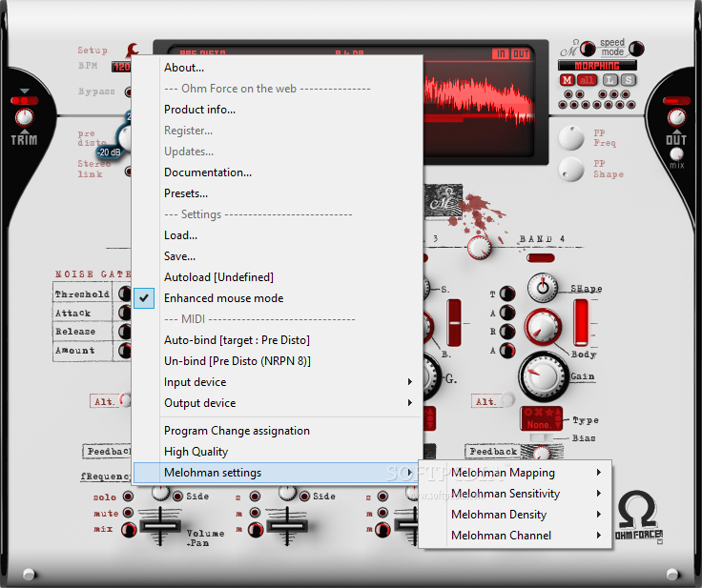Click the Band 4 Gain knob

click(544, 376)
